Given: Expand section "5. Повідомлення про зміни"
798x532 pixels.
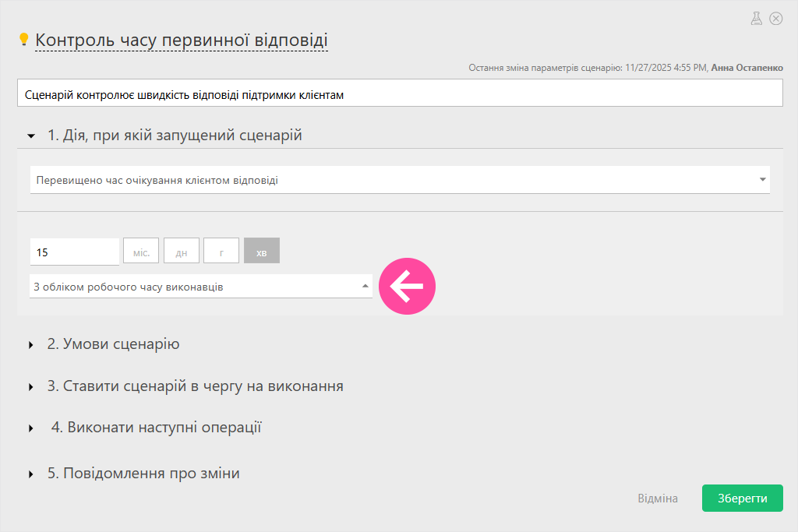Looking at the screenshot, I should point(143,474).
